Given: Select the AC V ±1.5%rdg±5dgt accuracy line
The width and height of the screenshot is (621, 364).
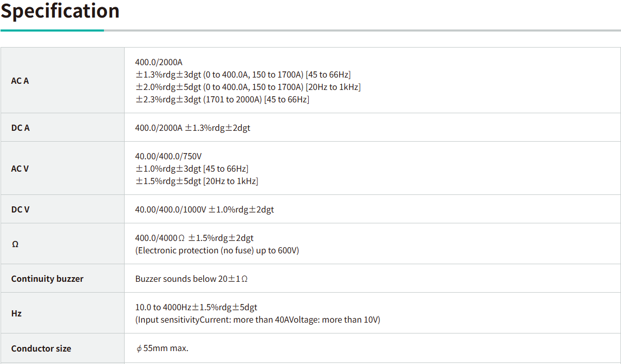Looking at the screenshot, I should point(196,181).
